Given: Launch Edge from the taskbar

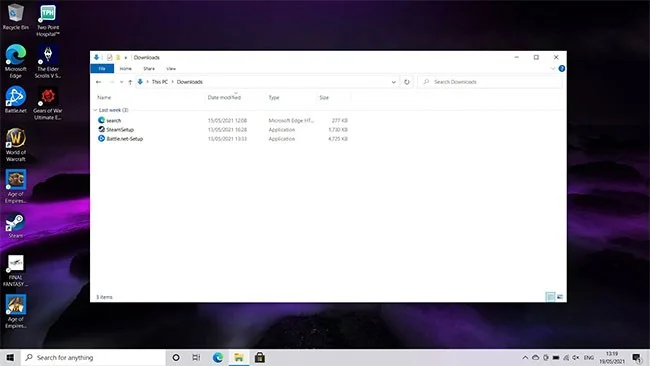Looking at the screenshot, I should coord(218,357).
